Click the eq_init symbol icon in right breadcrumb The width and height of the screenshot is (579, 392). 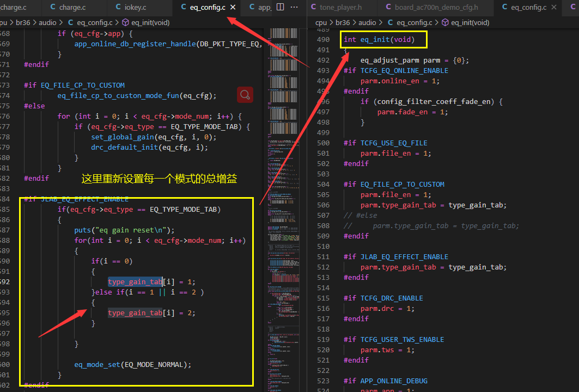[446, 22]
